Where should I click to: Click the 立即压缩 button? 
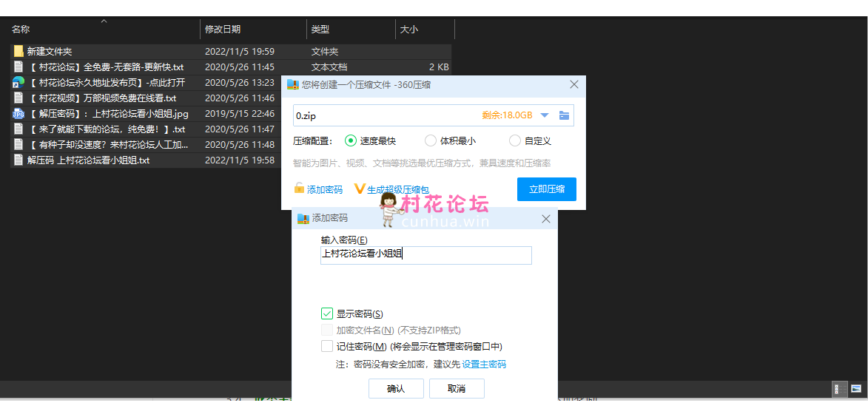546,189
